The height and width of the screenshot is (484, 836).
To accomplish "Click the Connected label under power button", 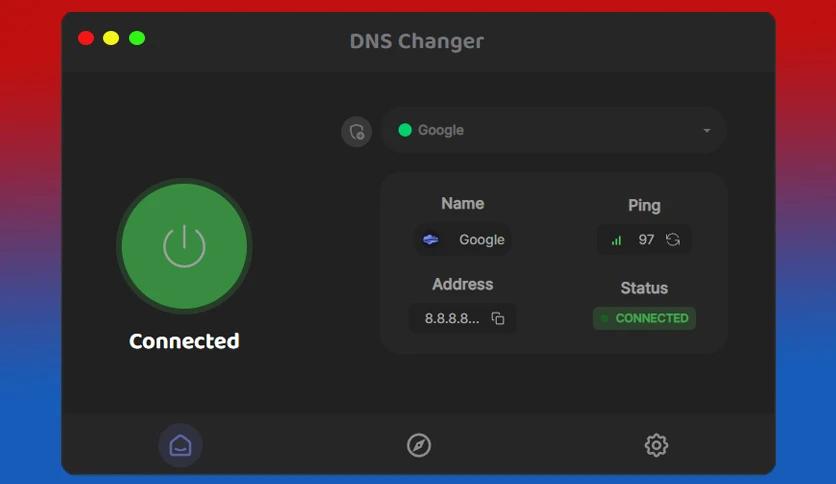I will 184,341.
